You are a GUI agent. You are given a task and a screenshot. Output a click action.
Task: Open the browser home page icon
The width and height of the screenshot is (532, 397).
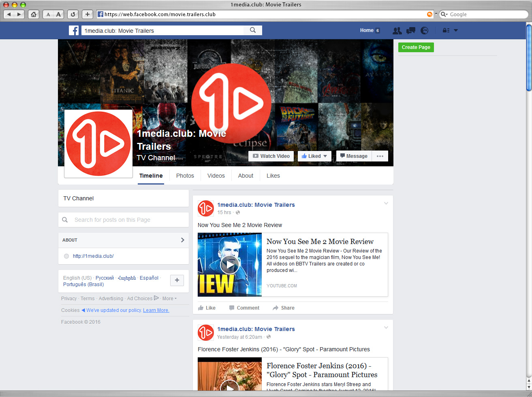click(34, 14)
